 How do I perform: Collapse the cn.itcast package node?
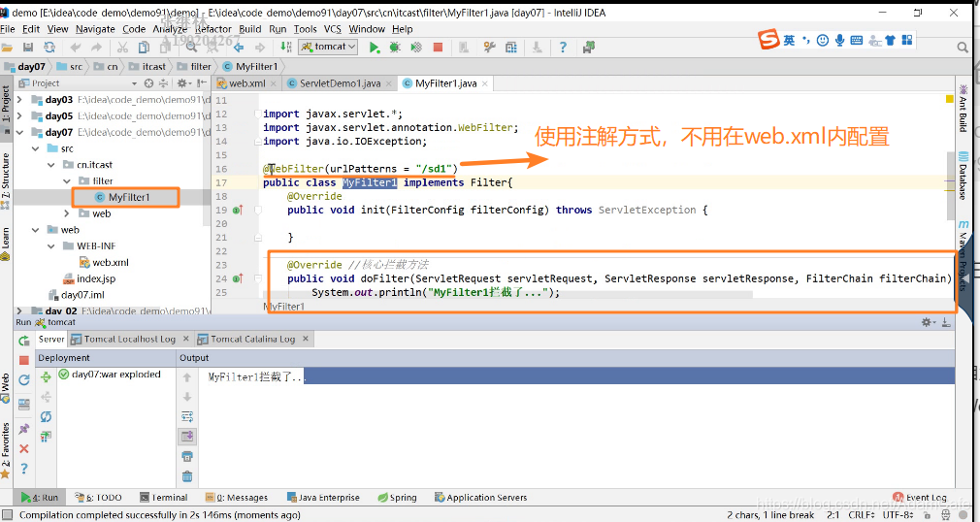tap(50, 164)
